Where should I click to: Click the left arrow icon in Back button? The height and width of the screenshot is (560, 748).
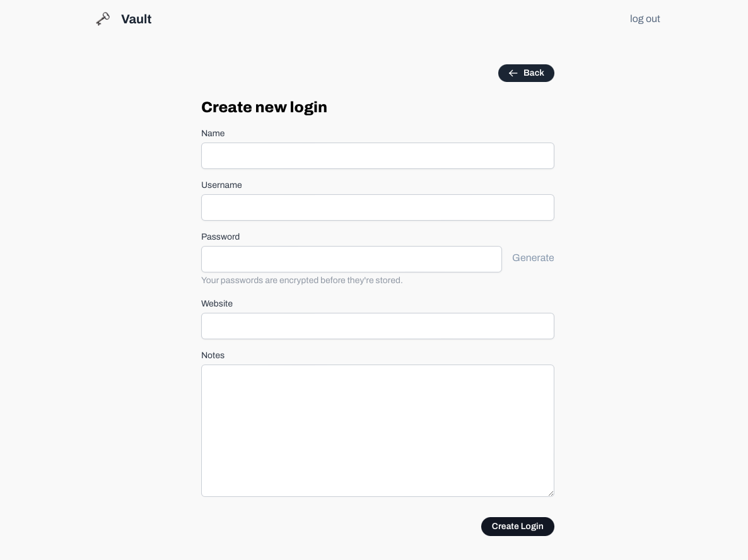point(513,73)
